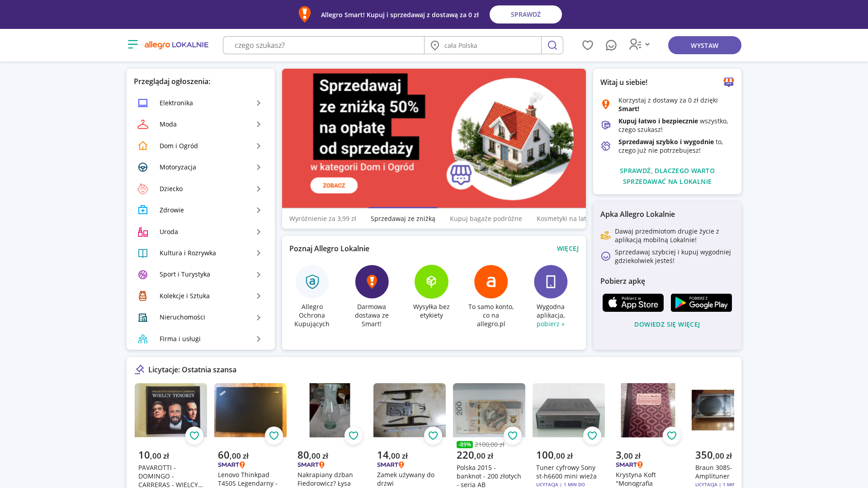Click the Wysyłka bez etykiety box icon
Image resolution: width=868 pixels, height=488 pixels.
point(431,282)
